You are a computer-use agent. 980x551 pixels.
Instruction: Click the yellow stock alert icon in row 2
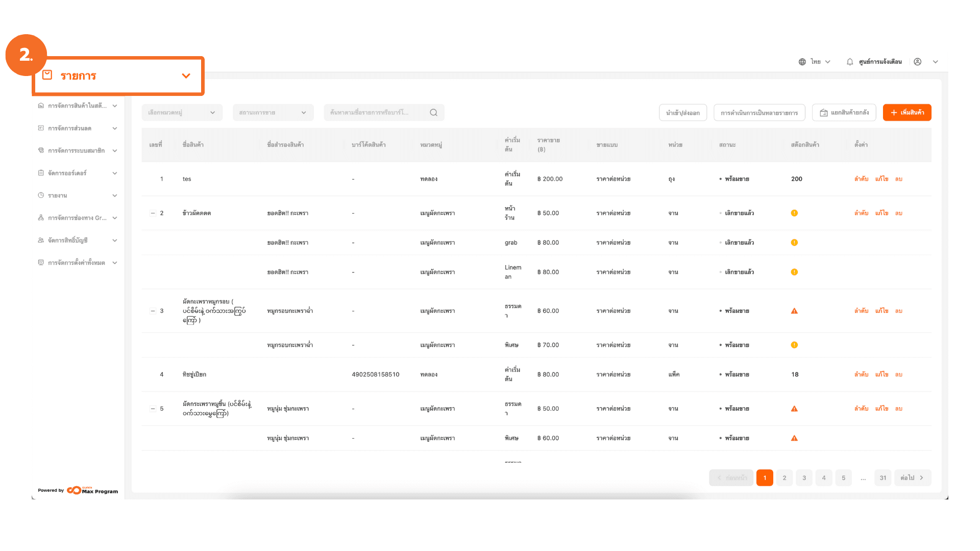tap(794, 213)
